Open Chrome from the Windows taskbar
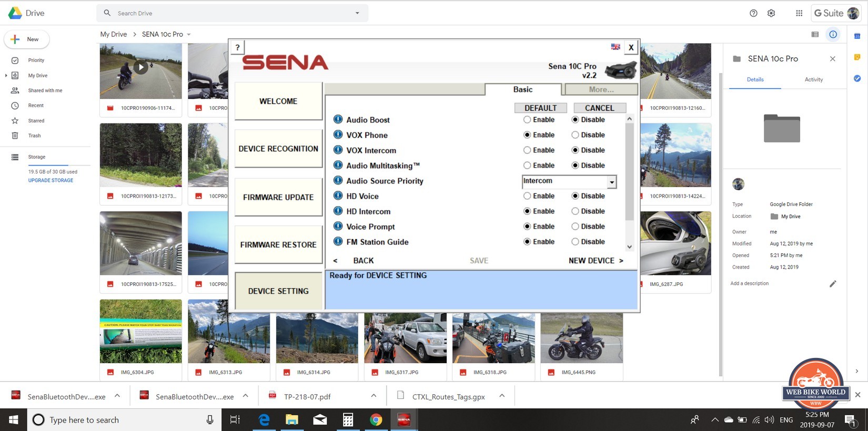This screenshot has height=431, width=868. pos(376,419)
